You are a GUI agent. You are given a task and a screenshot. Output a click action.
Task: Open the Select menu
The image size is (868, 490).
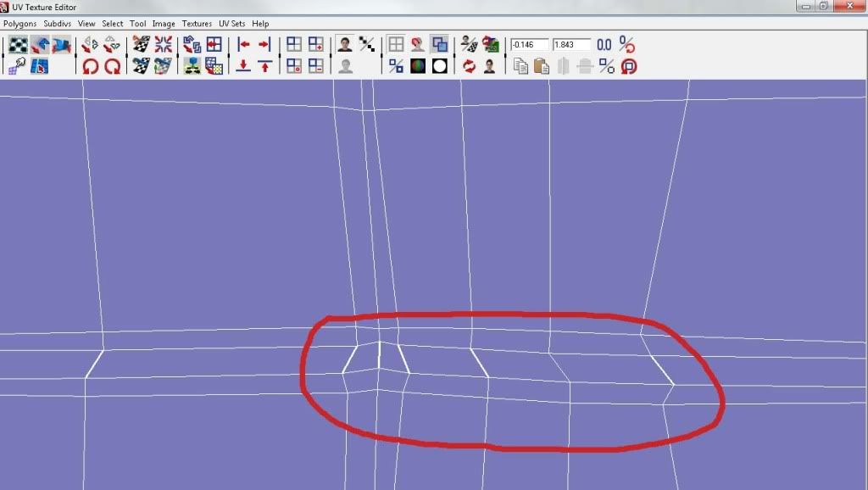pos(113,24)
